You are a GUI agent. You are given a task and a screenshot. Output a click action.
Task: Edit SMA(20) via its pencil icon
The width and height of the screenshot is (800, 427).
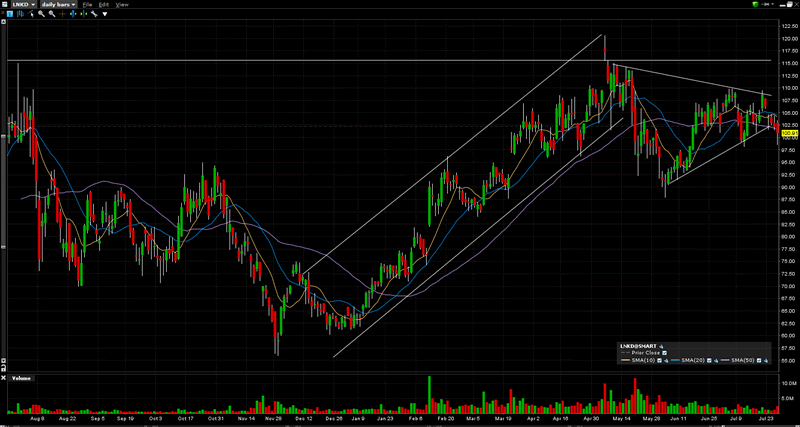pos(716,361)
